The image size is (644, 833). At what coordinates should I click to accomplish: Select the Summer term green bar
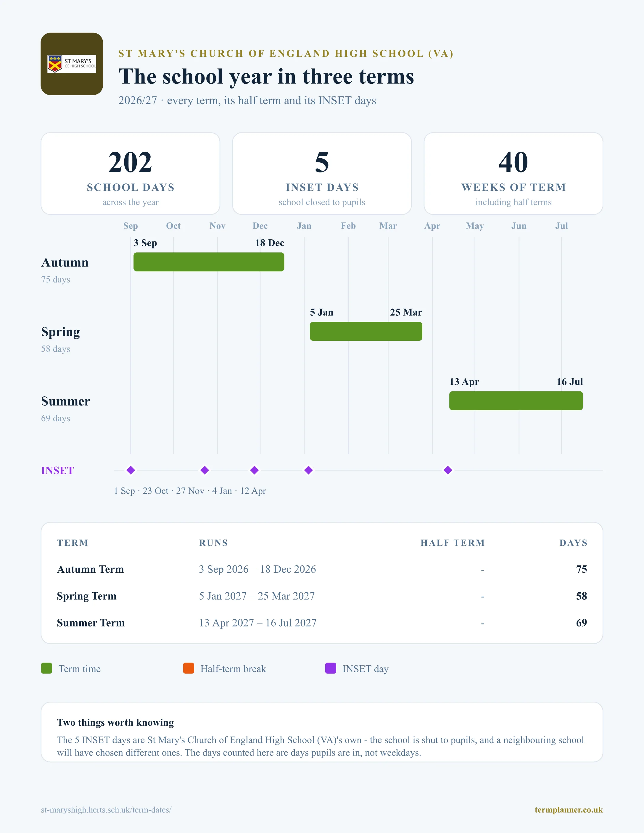(x=516, y=401)
